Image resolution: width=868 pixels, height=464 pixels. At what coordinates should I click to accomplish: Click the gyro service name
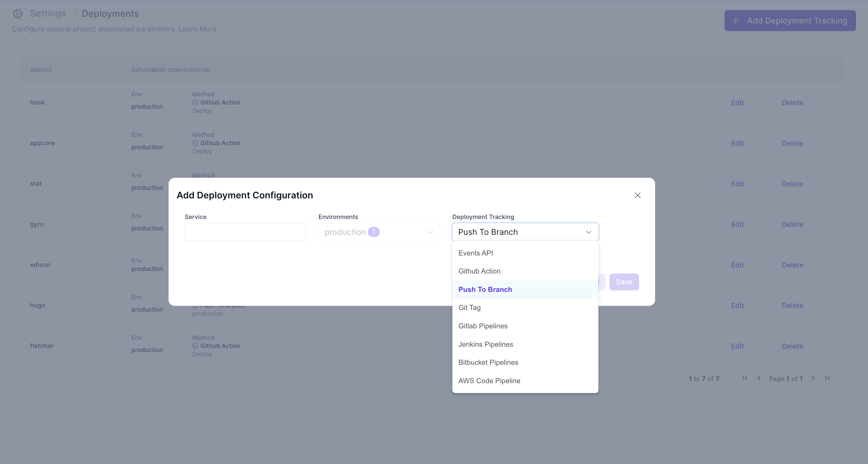(x=37, y=224)
